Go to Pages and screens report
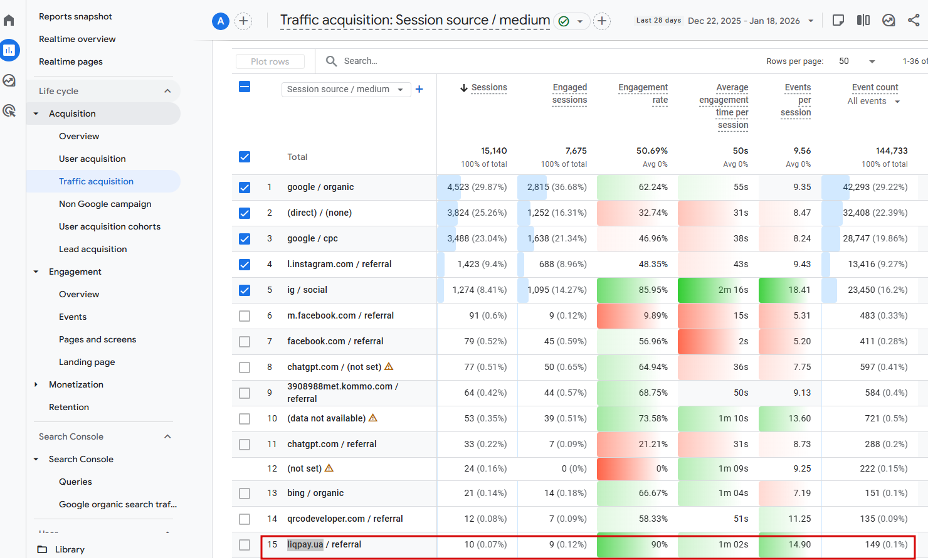Screen dimensions: 928x560 pos(97,339)
